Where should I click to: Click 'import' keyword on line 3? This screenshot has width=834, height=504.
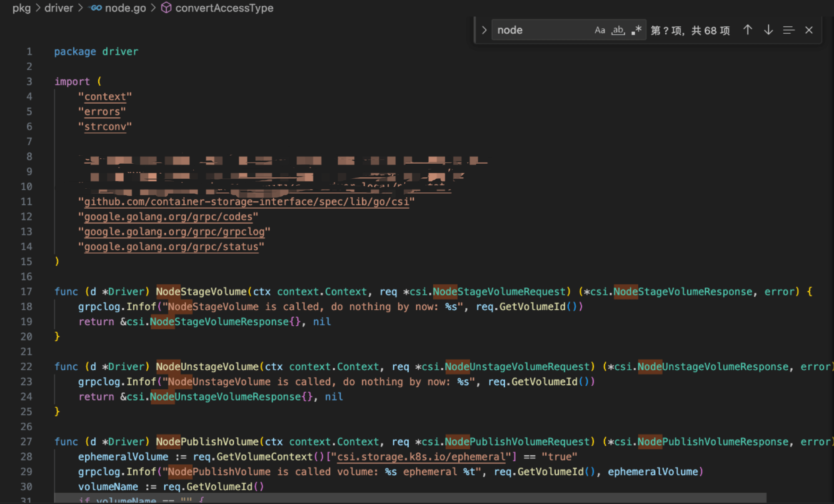72,82
